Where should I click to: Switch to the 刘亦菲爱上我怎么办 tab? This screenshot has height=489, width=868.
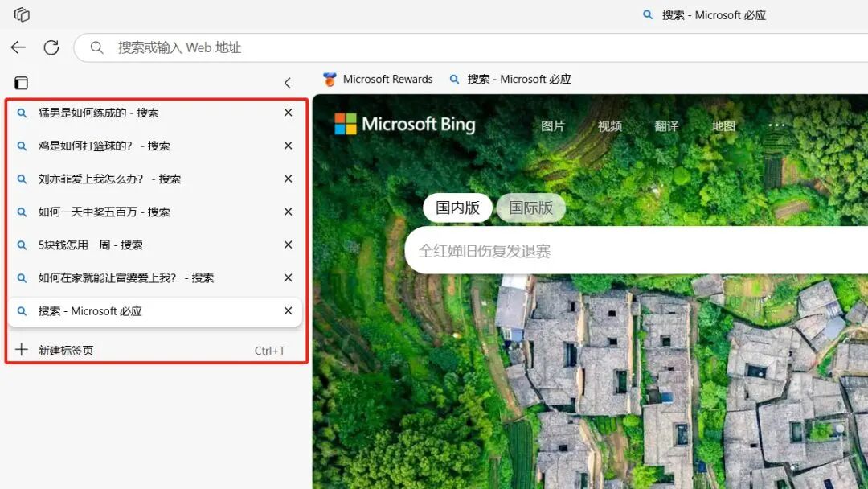[x=155, y=179]
